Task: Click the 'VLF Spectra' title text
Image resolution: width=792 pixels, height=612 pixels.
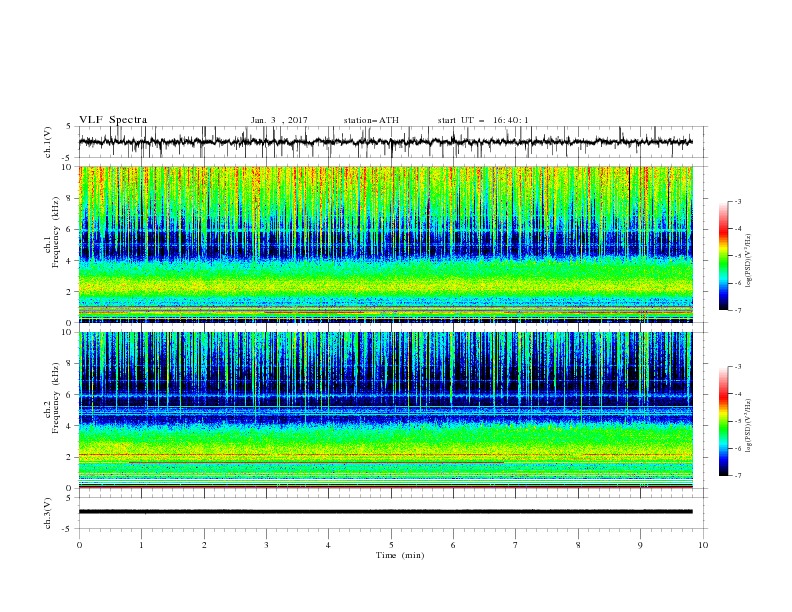Action: click(113, 120)
